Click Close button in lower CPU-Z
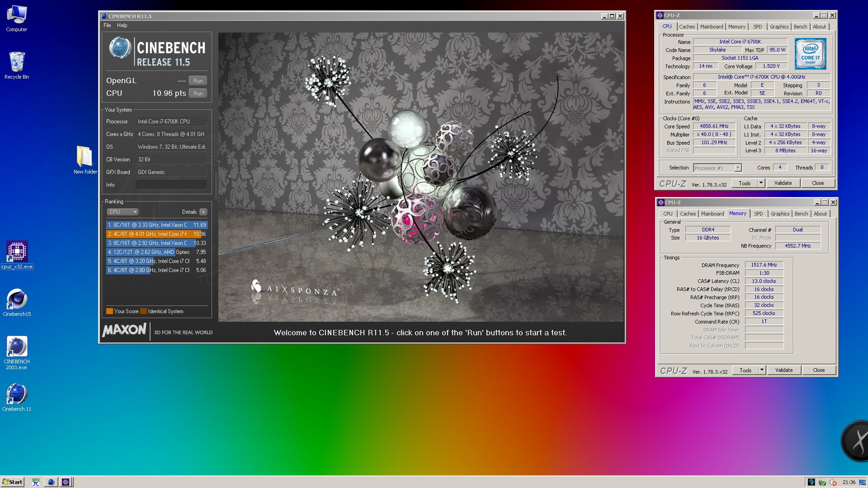868x488 pixels. [x=819, y=371]
